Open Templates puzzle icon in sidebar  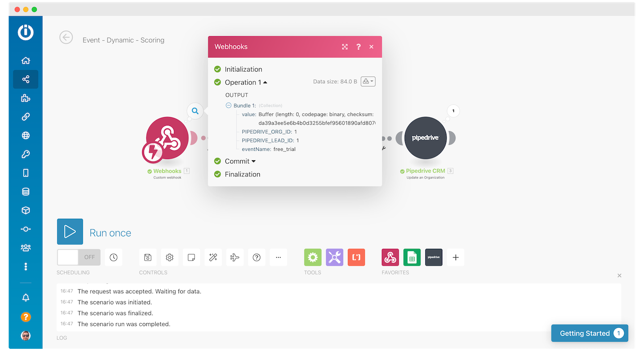coord(25,98)
